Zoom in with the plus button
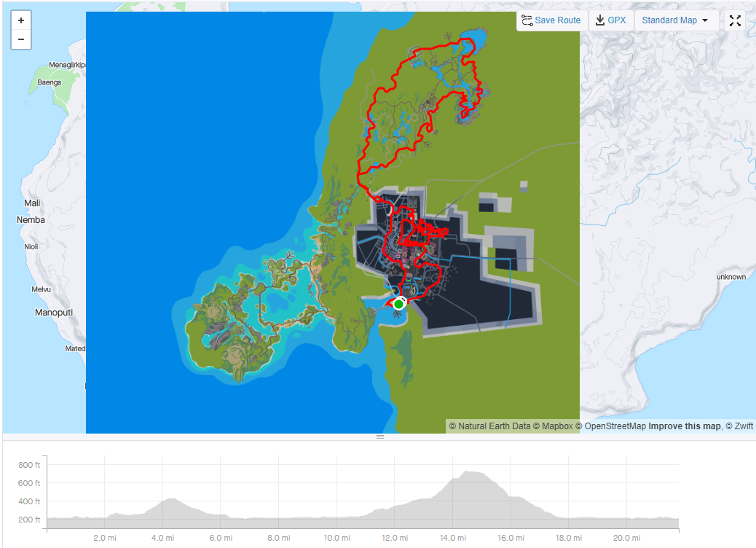756x548 pixels. [x=21, y=20]
